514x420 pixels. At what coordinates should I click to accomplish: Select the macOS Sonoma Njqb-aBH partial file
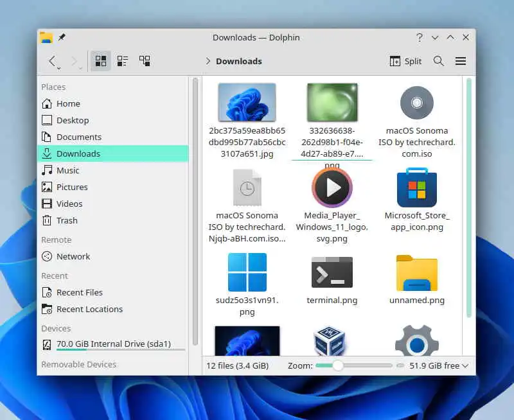pyautogui.click(x=247, y=188)
